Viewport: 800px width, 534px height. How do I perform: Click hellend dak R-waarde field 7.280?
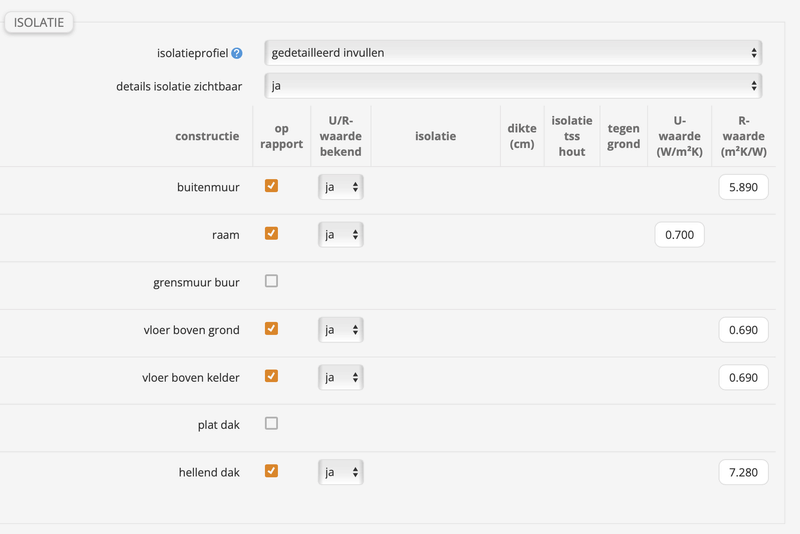click(743, 472)
